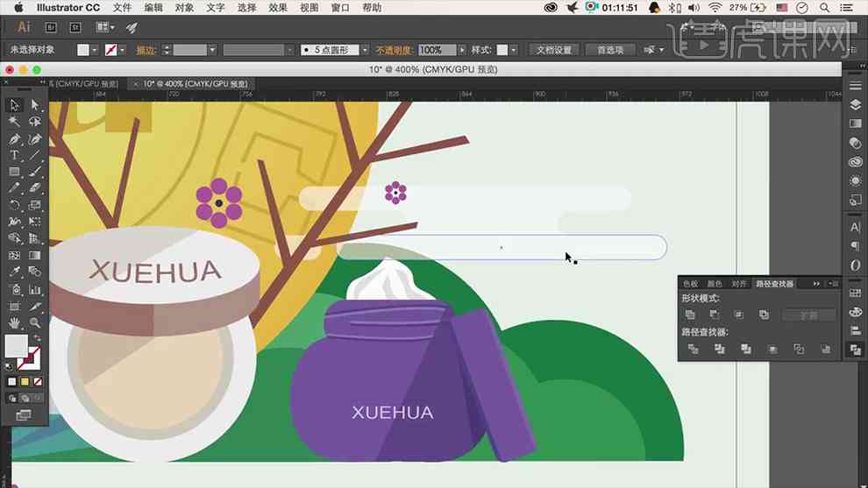Click the Intersect shape mode icon
Image resolution: width=868 pixels, height=488 pixels.
point(739,315)
